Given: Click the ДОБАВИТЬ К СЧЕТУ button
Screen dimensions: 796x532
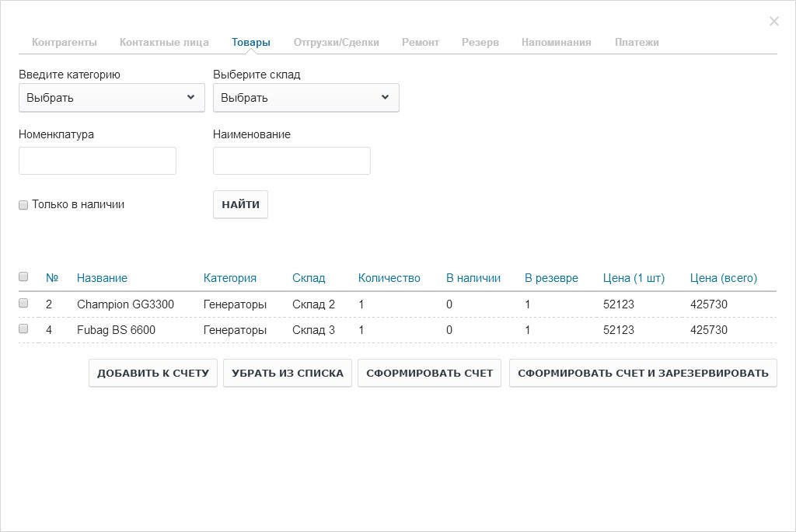Looking at the screenshot, I should coord(153,374).
